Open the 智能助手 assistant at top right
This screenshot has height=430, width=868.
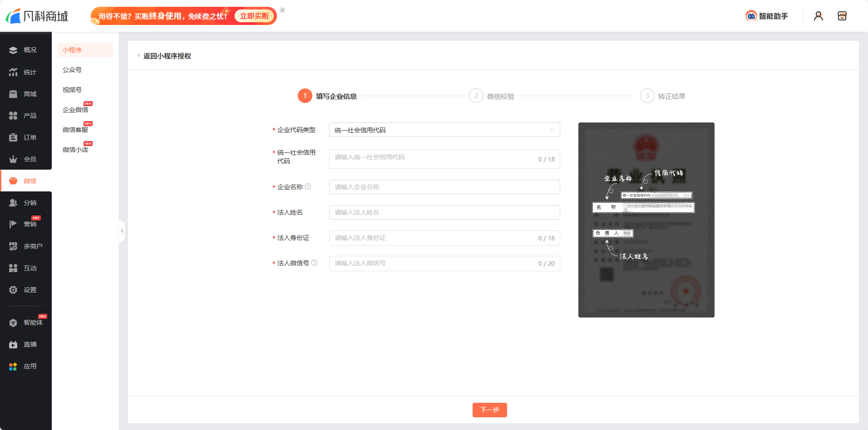pyautogui.click(x=766, y=15)
